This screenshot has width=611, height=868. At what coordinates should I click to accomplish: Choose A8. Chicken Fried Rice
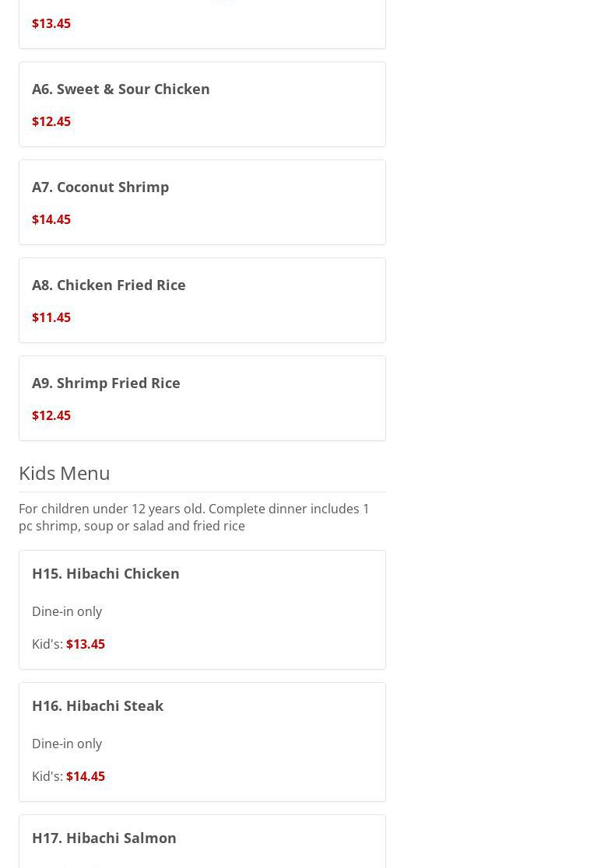[x=109, y=285]
